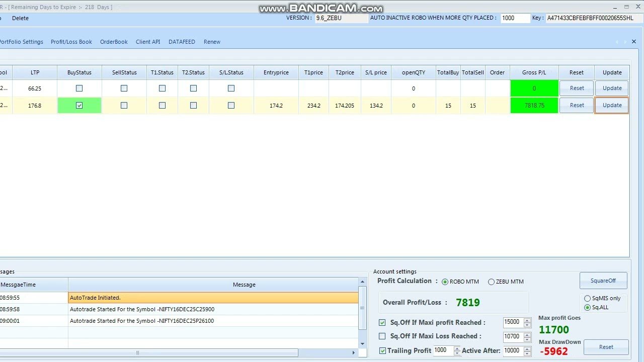Toggle S/L.Status checkbox in the LTP 176.8 row

point(231,106)
